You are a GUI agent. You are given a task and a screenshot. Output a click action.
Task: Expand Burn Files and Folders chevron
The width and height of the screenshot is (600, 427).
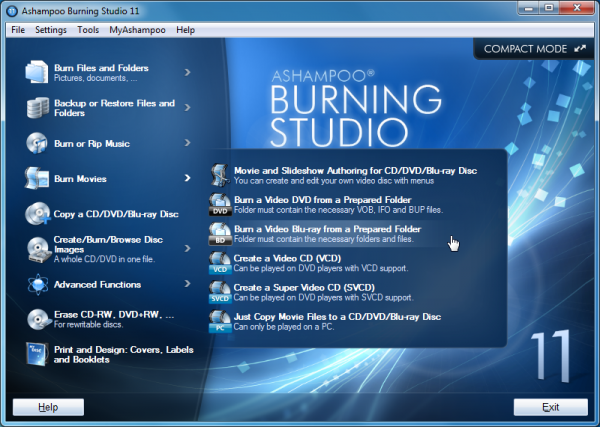point(188,72)
